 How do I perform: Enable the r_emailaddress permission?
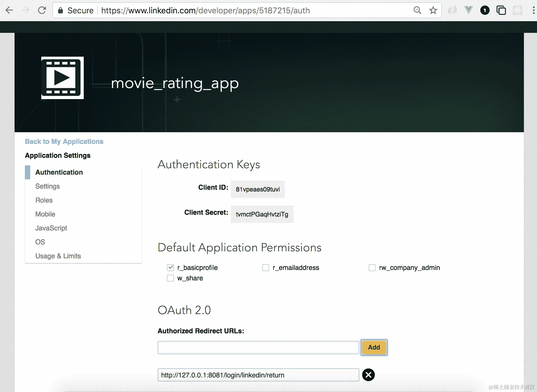pos(266,267)
